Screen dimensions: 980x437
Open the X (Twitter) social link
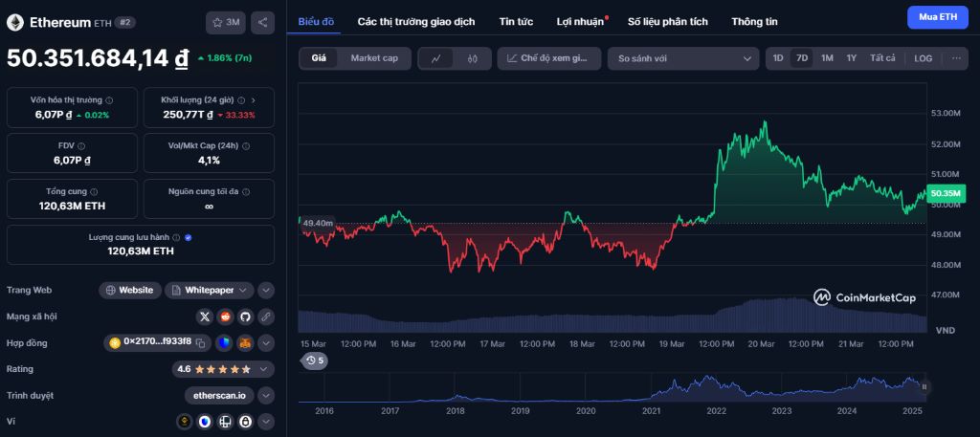point(205,317)
